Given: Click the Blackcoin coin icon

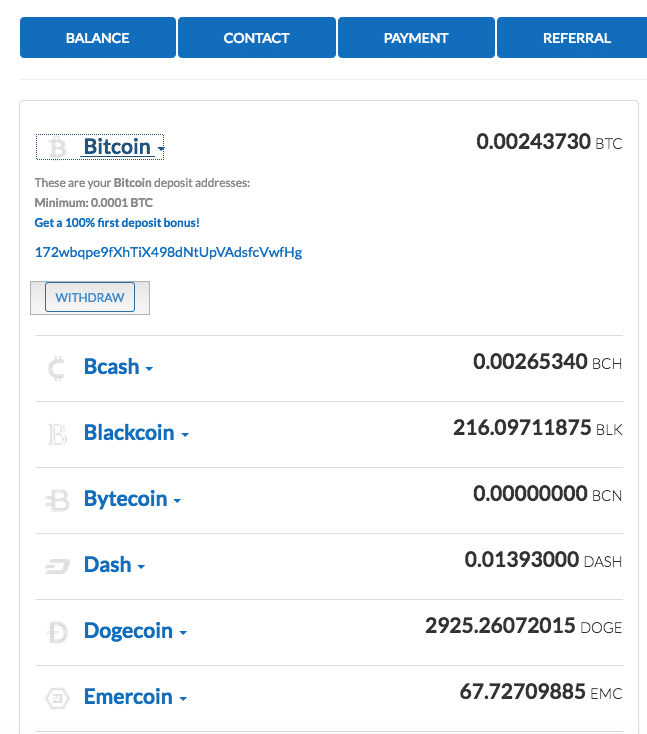Looking at the screenshot, I should [x=58, y=434].
